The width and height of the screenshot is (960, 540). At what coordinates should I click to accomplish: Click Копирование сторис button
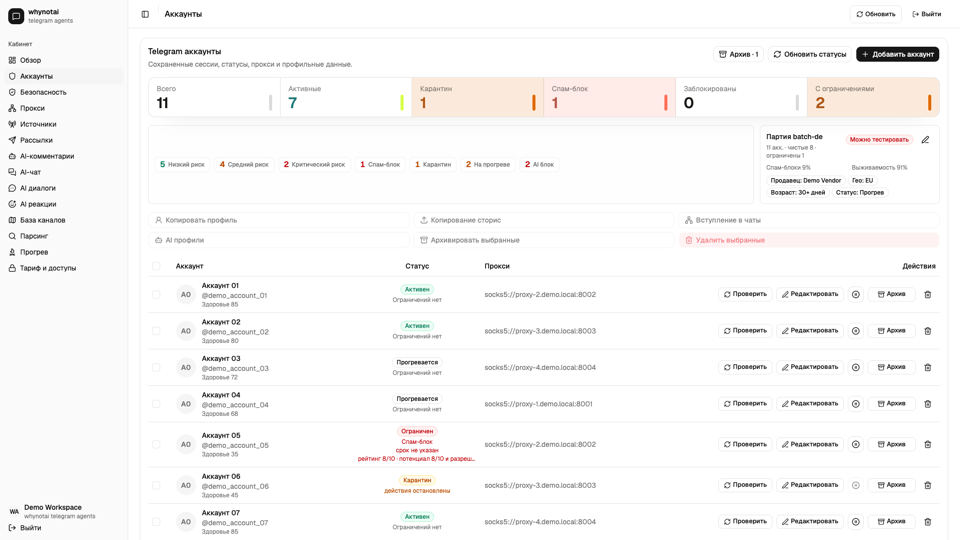[544, 220]
